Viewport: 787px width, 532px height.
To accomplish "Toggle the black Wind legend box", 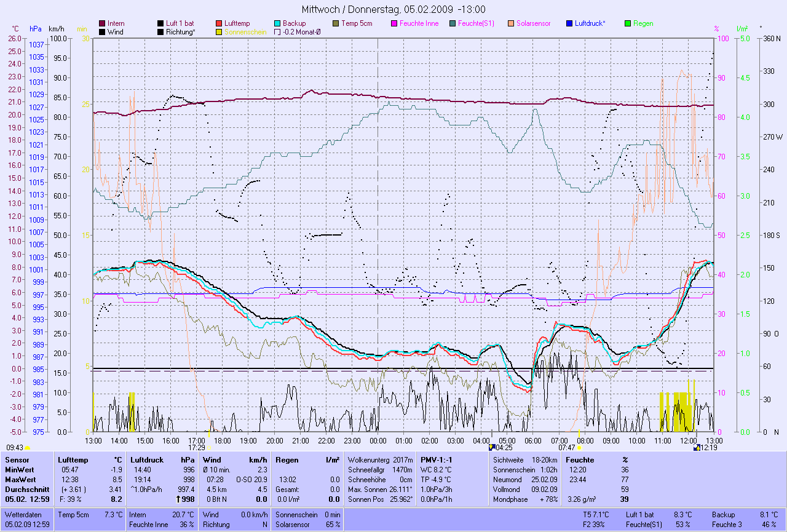I will point(102,32).
